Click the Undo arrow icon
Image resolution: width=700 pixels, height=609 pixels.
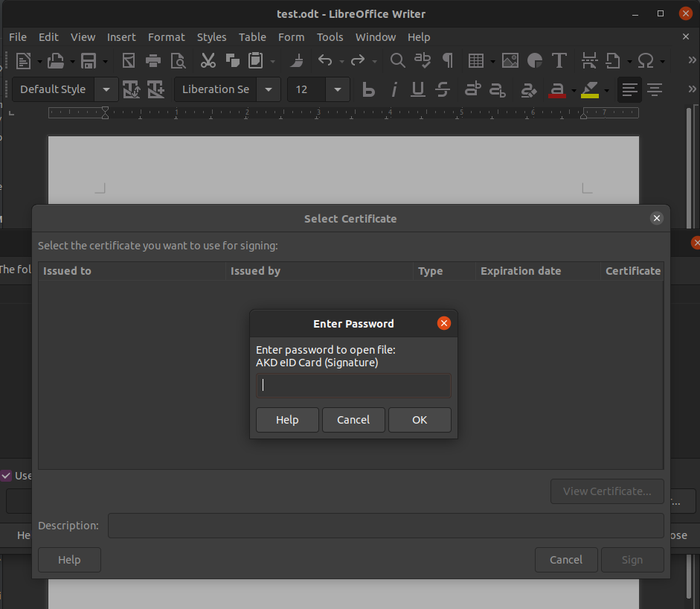(325, 61)
